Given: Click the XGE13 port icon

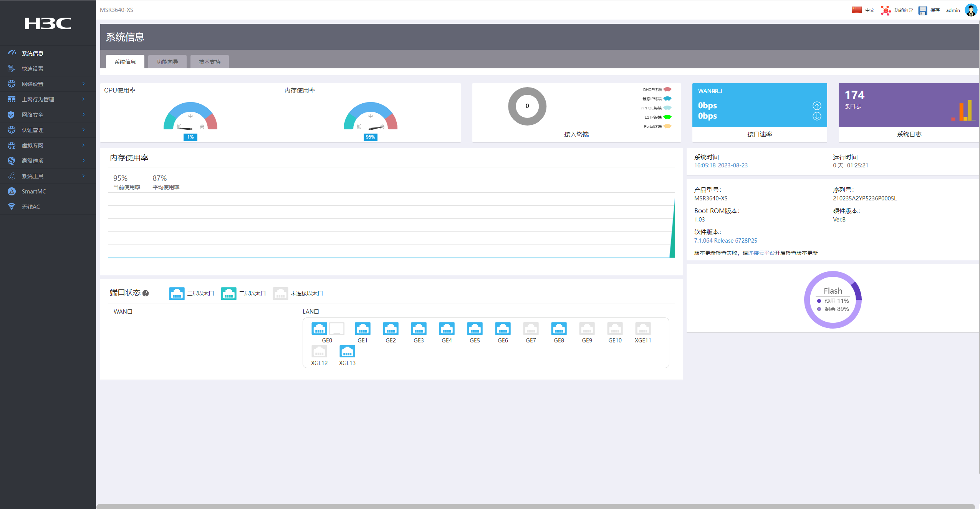Looking at the screenshot, I should click(347, 352).
